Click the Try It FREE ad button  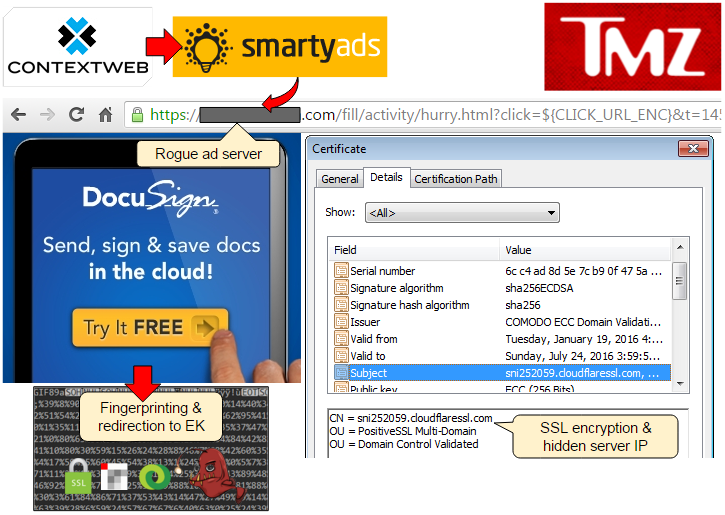click(150, 328)
